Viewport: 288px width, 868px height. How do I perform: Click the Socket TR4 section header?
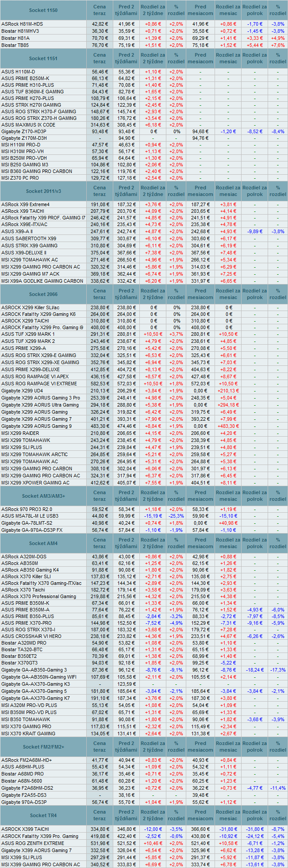pyautogui.click(x=43, y=815)
